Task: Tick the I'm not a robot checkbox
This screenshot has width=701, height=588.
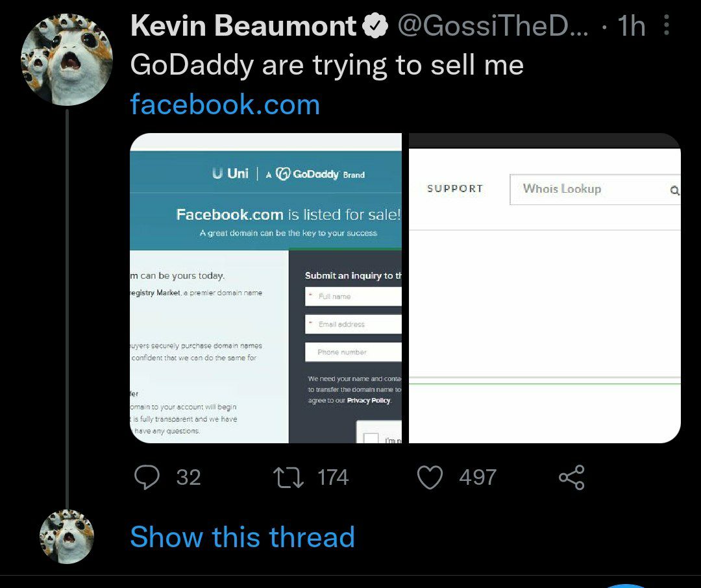Action: tap(371, 438)
